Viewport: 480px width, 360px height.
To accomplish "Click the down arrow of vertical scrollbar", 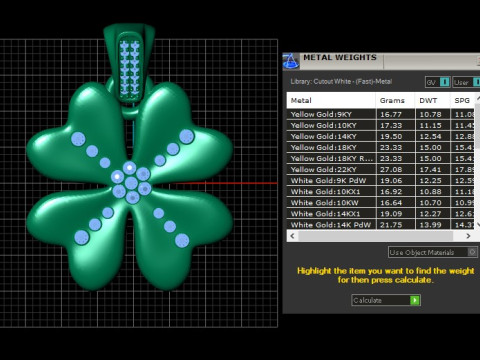I will click(477, 225).
